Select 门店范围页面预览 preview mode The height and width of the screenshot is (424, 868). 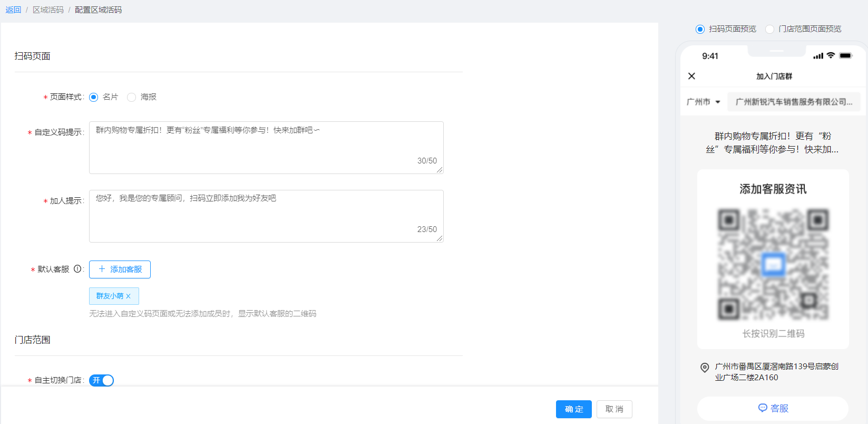[x=770, y=29]
